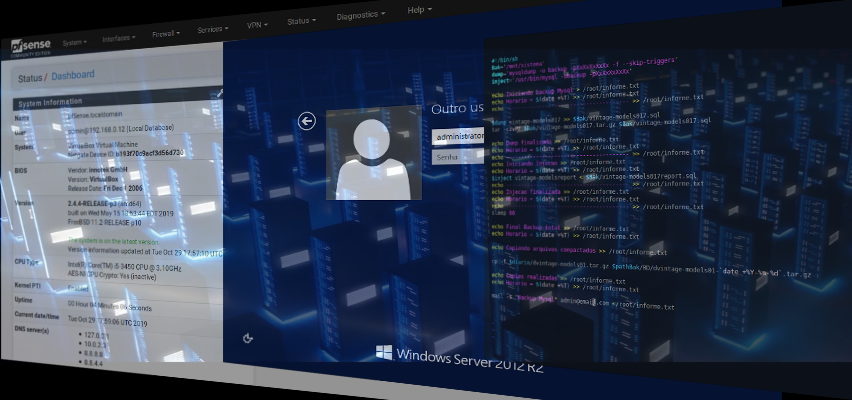852x400 pixels.
Task: Click the Windows Server logo
Action: point(383,353)
